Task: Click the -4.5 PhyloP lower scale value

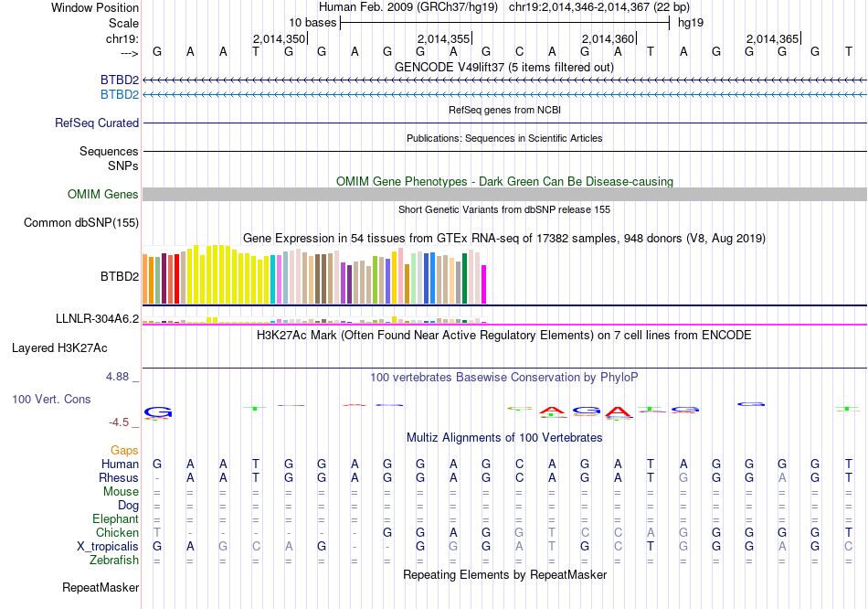Action: click(x=119, y=422)
